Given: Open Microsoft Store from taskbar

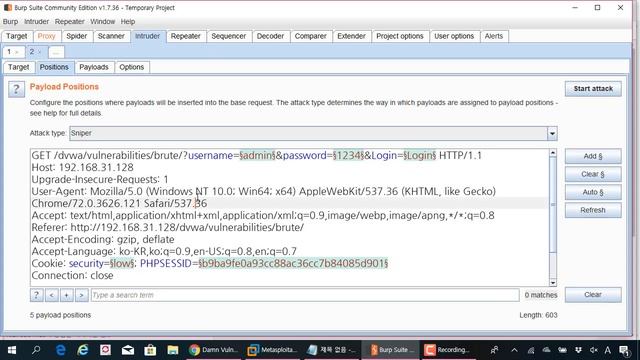Looking at the screenshot, I should [150, 350].
